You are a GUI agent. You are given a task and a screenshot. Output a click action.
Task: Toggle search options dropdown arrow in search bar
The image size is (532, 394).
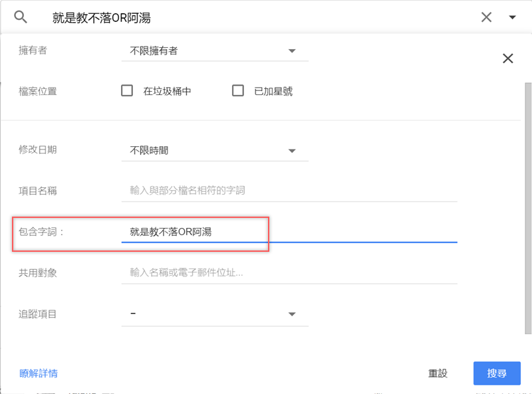[x=512, y=17]
